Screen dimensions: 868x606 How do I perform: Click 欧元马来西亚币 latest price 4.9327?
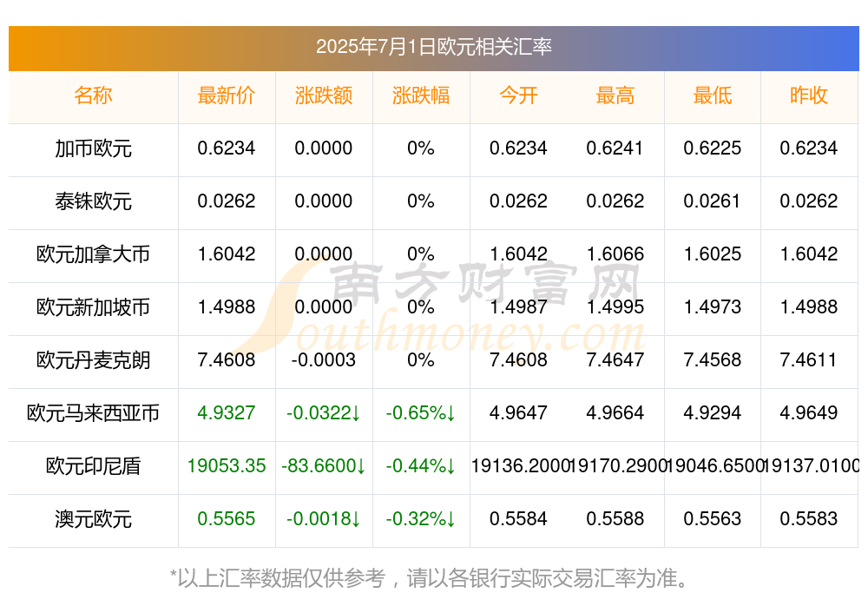point(227,413)
